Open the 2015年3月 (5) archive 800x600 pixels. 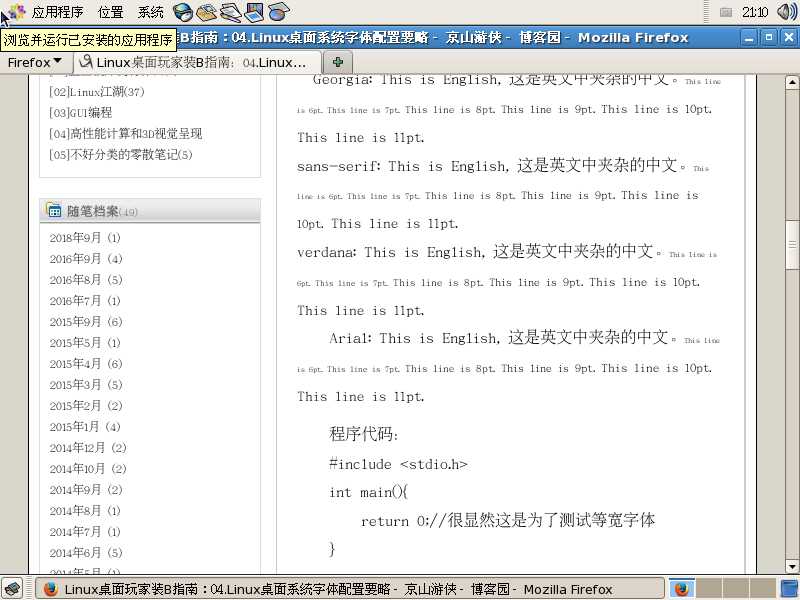[x=86, y=385]
